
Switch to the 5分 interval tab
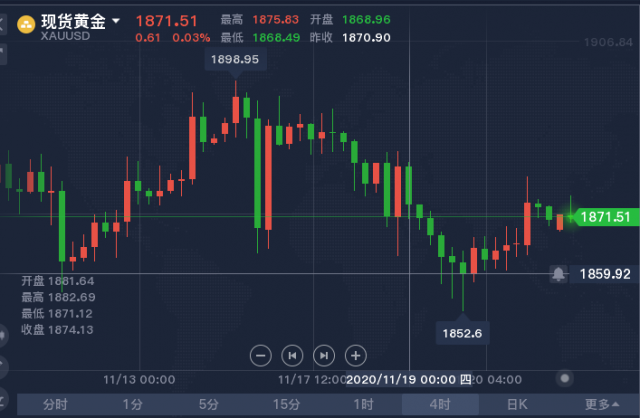coord(209,405)
